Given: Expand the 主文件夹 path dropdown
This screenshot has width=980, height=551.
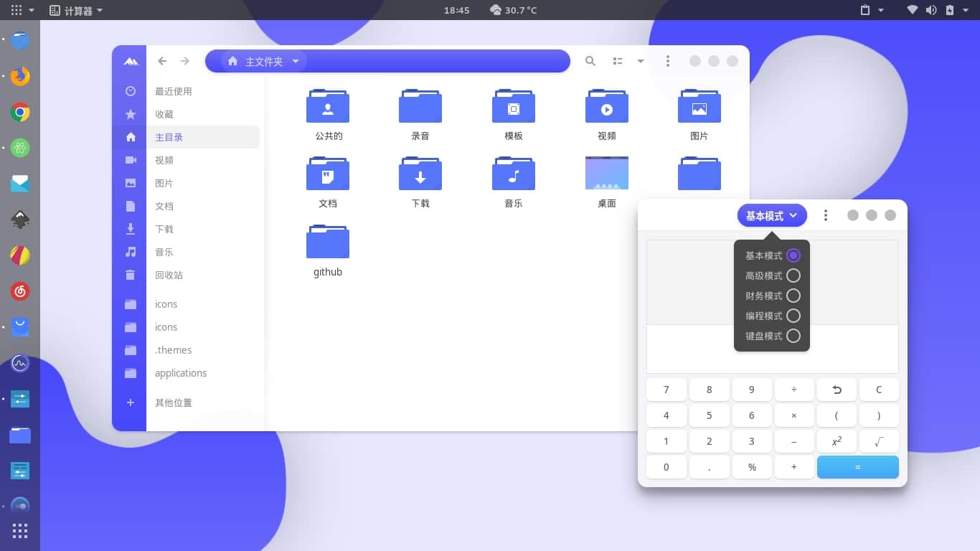Looking at the screenshot, I should tap(296, 62).
